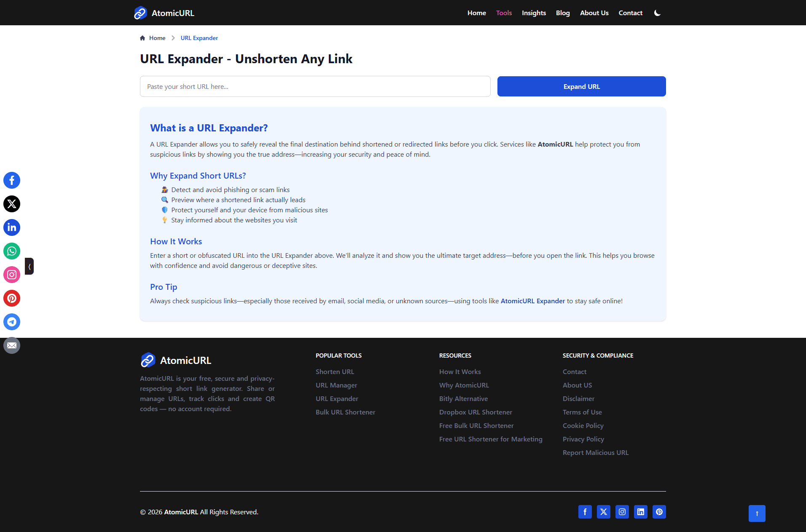Click 'Detect and avoid phishing or scam links'
Image resolution: width=806 pixels, height=532 pixels.
pos(230,190)
